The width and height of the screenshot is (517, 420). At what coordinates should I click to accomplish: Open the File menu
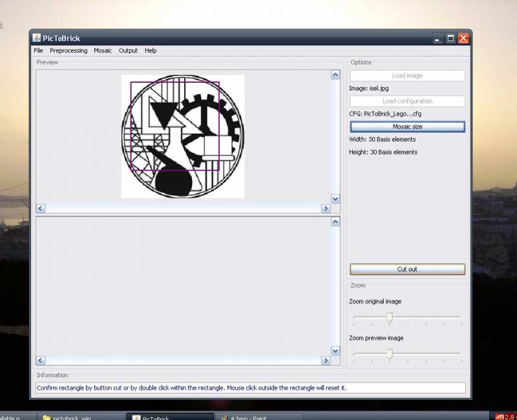(x=38, y=50)
